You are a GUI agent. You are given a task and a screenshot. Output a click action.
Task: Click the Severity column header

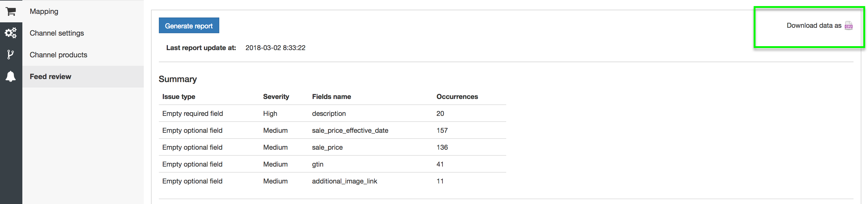pyautogui.click(x=276, y=97)
